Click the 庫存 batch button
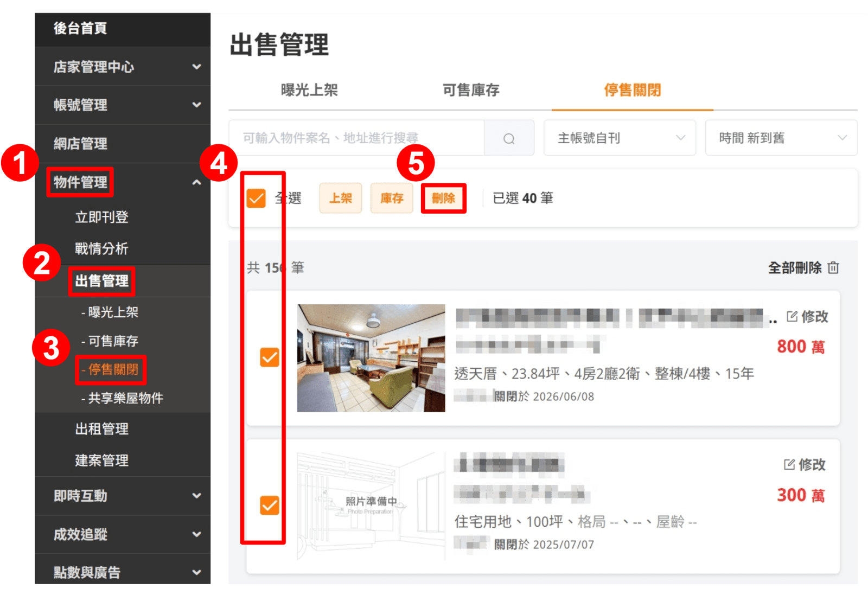Screen dimensions: 868x595 (x=392, y=198)
